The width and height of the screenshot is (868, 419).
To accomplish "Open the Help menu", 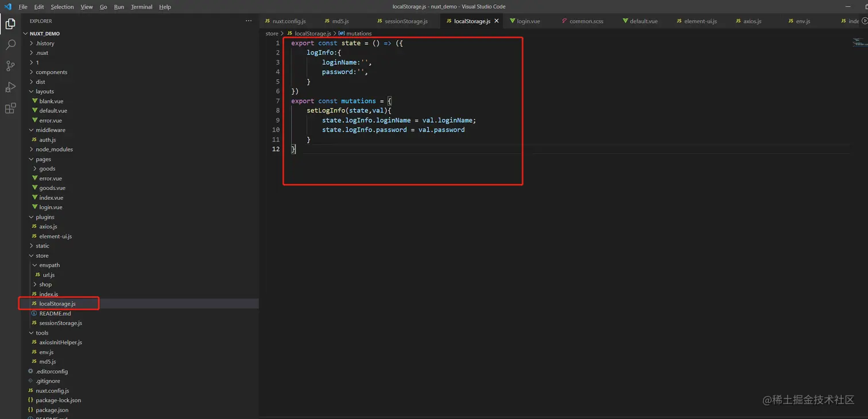I will click(x=165, y=7).
